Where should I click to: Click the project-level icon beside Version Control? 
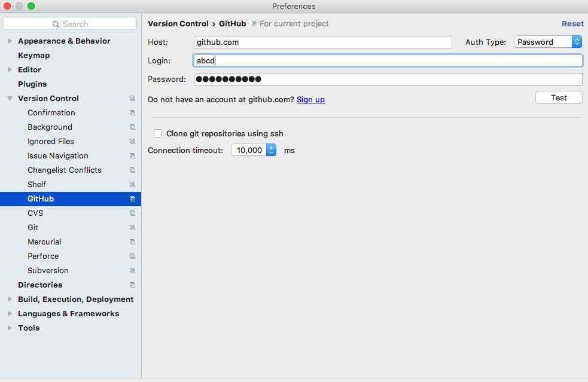tap(132, 98)
